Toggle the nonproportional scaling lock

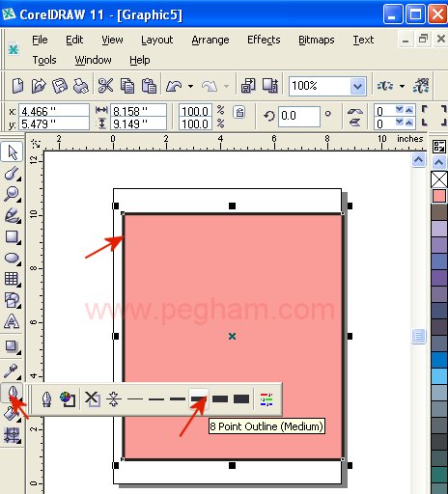tap(238, 113)
